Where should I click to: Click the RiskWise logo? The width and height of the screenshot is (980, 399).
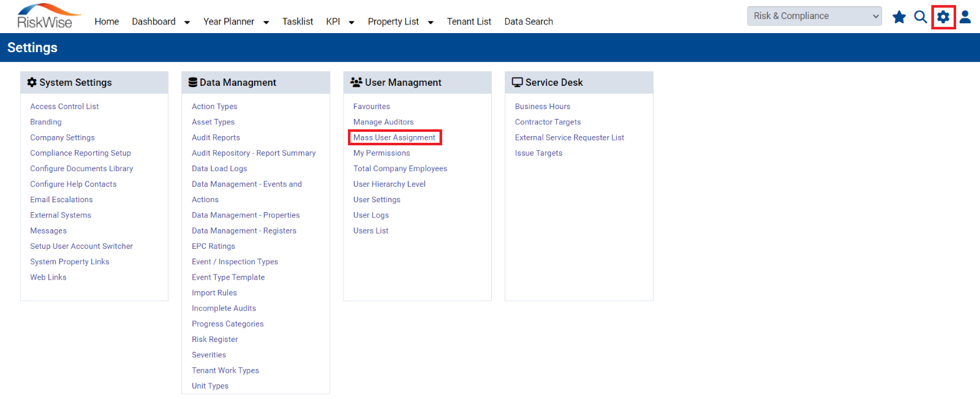(x=48, y=17)
